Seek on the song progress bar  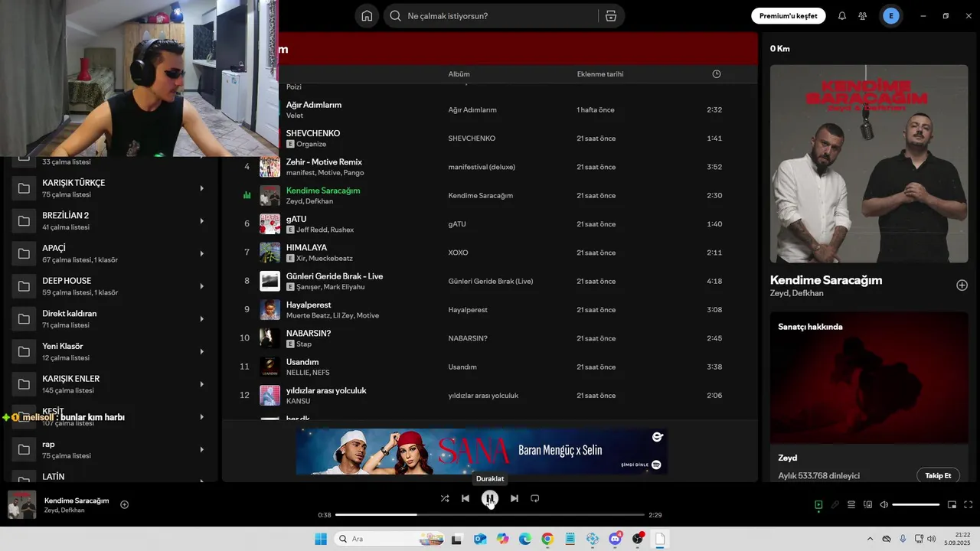pos(490,515)
